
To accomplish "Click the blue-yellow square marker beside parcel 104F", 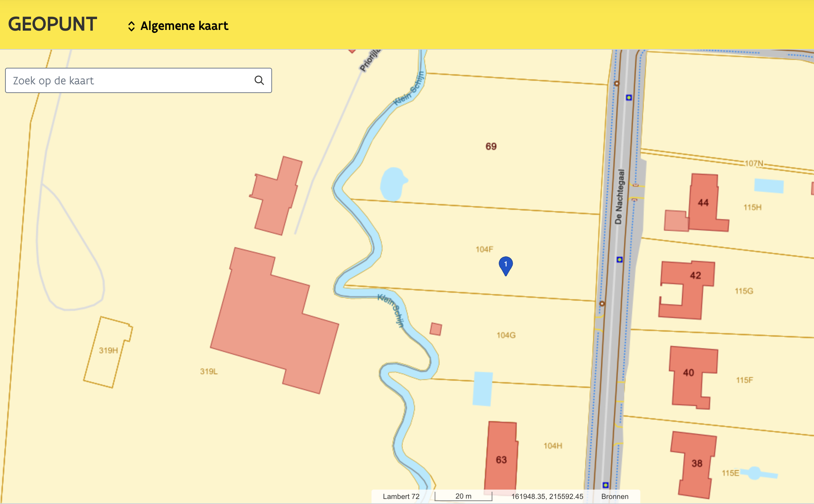I will (620, 260).
